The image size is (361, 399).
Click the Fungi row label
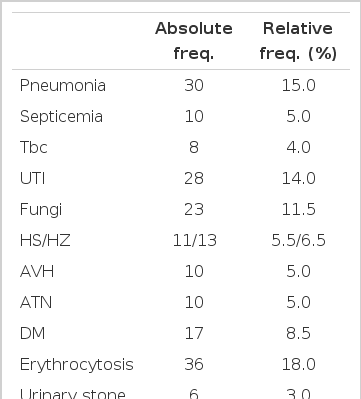coord(41,210)
